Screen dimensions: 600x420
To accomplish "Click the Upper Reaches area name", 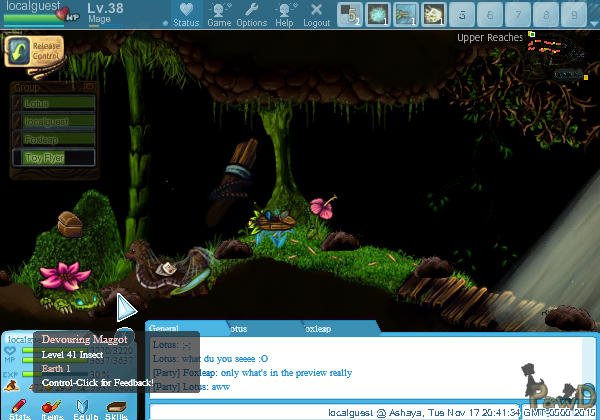I will (x=490, y=37).
